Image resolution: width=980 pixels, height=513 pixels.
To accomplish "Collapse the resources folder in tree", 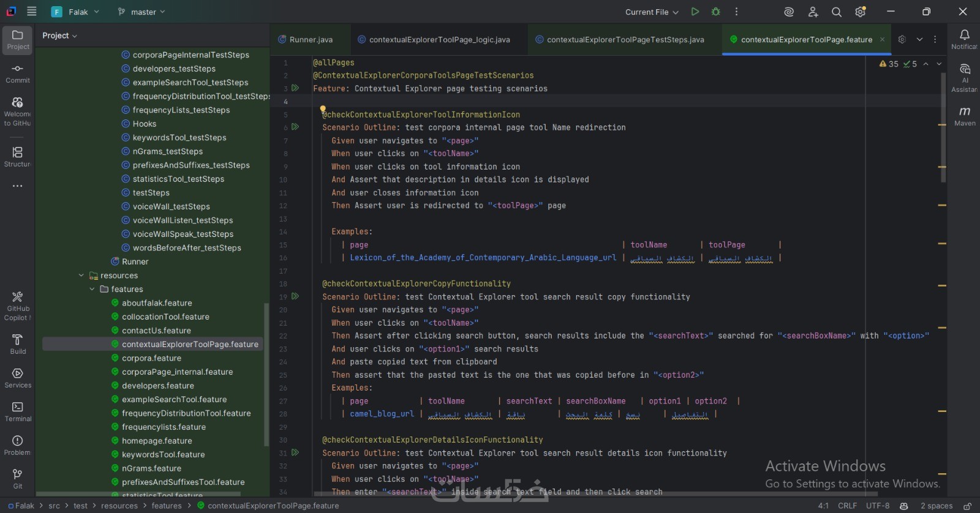I will 81,275.
